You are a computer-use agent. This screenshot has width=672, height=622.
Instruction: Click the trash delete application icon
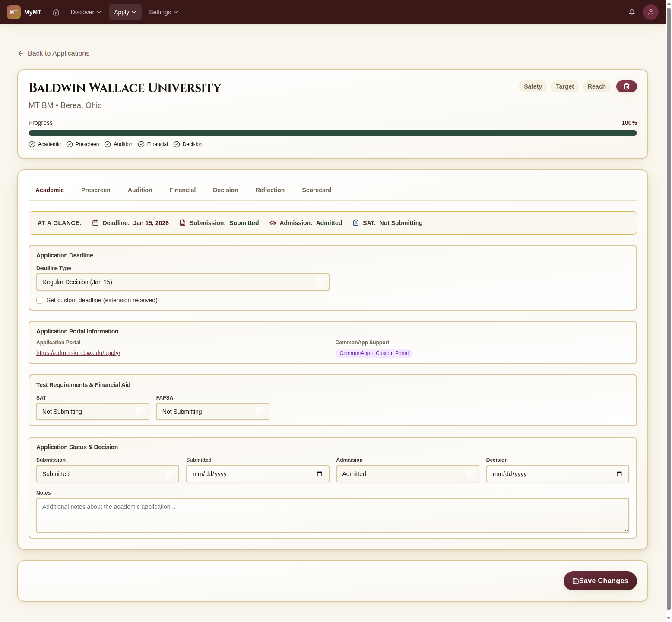[626, 86]
